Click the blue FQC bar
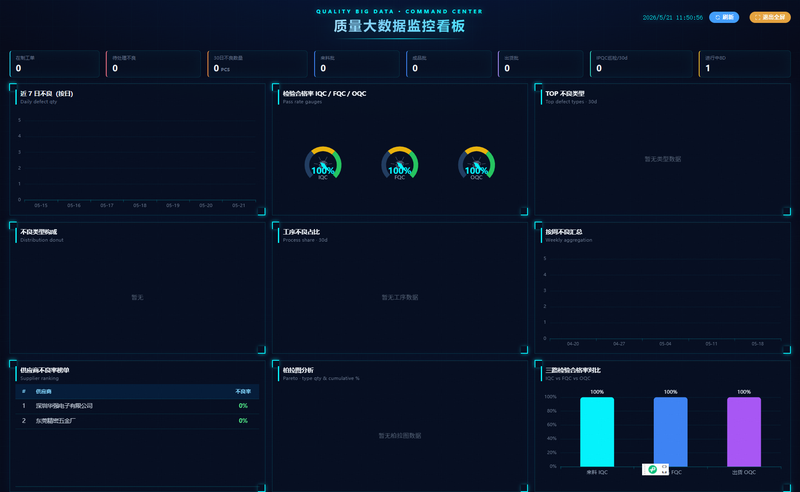The image size is (800, 492). [670, 432]
